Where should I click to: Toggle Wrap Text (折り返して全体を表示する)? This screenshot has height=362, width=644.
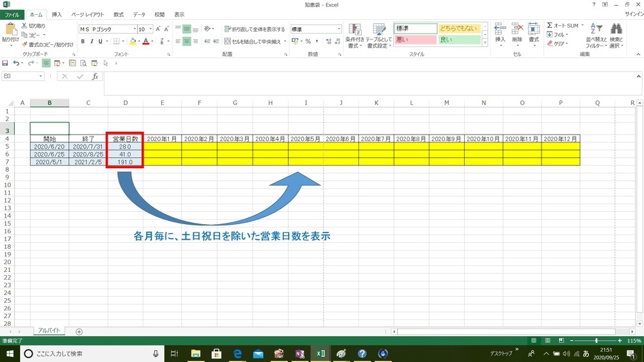coord(255,29)
